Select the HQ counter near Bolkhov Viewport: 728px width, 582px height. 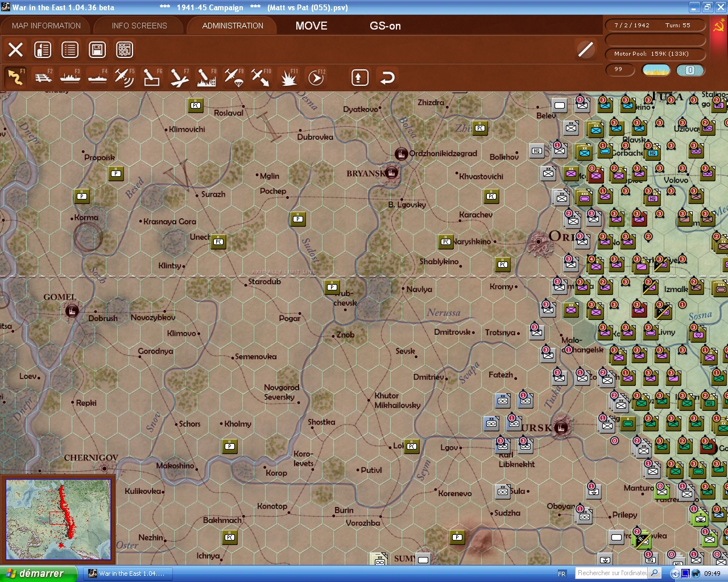click(x=537, y=151)
